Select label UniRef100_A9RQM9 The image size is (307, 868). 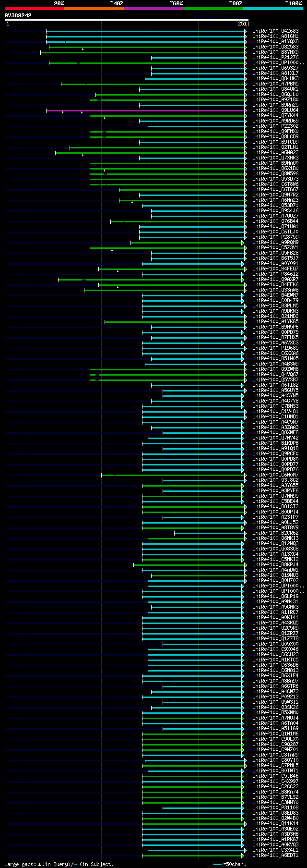click(275, 243)
